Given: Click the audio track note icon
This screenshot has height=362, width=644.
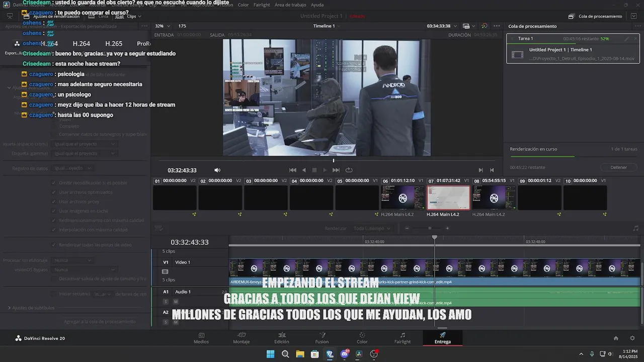Looking at the screenshot, I should point(636,228).
